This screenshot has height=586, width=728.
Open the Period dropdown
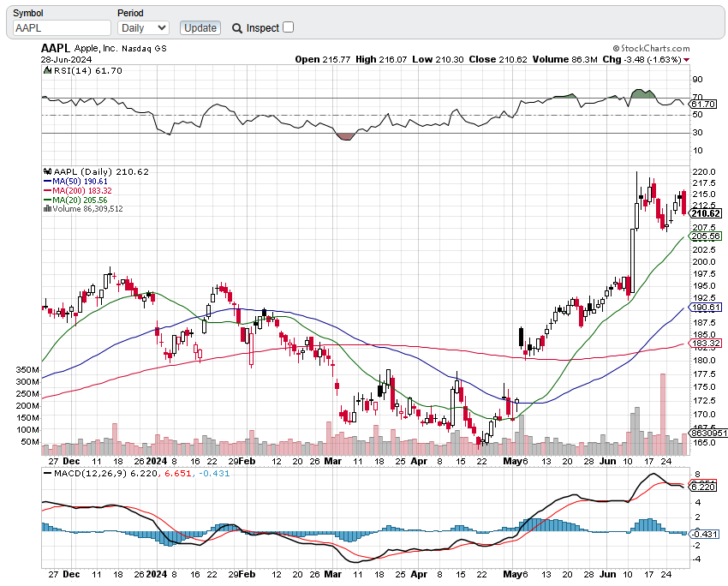pyautogui.click(x=143, y=28)
